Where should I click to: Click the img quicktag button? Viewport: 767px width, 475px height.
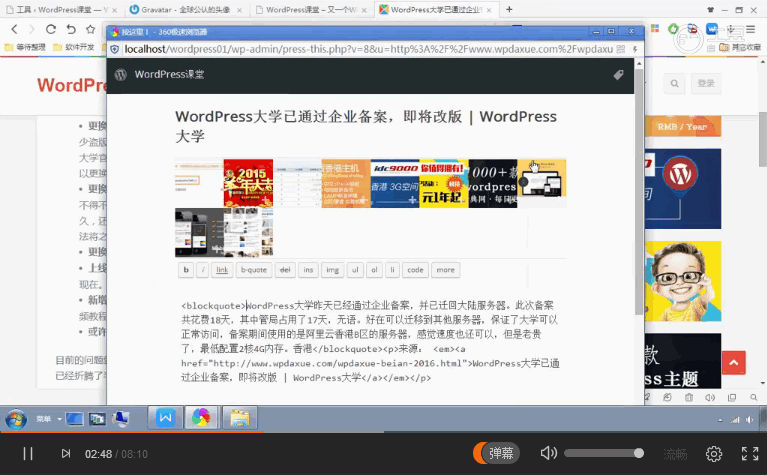[333, 270]
